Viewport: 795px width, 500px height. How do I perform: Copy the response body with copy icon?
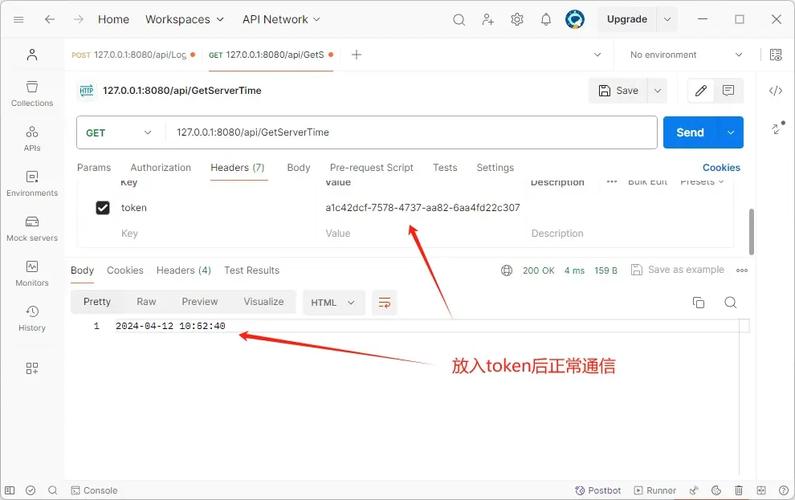[x=698, y=303]
